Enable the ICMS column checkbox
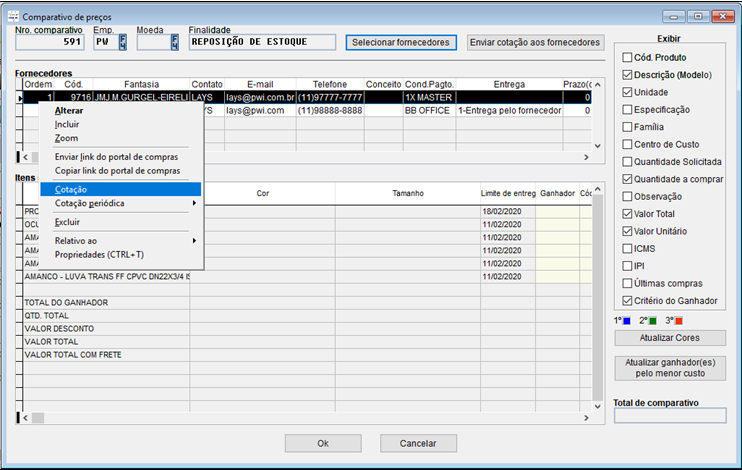 (x=626, y=248)
